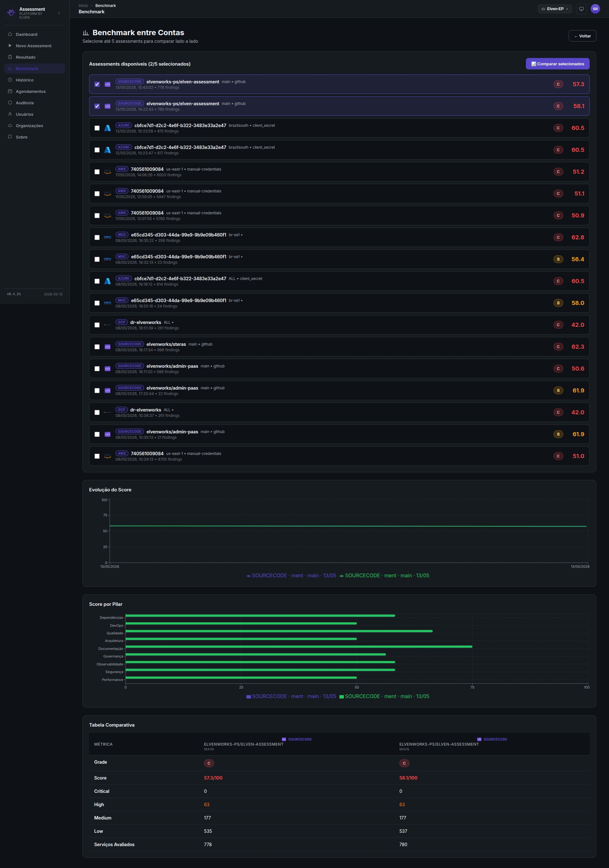Open the Elven-EP organization selector

(x=554, y=9)
